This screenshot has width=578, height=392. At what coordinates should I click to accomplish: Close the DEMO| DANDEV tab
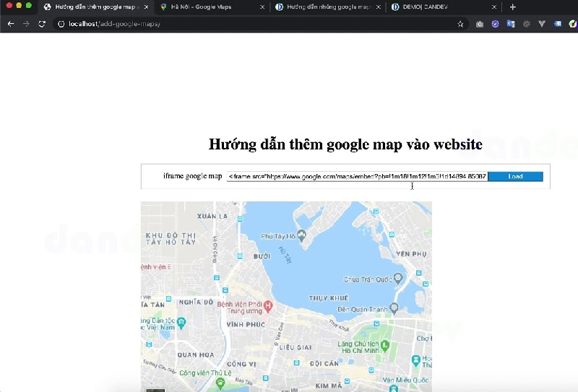(494, 7)
